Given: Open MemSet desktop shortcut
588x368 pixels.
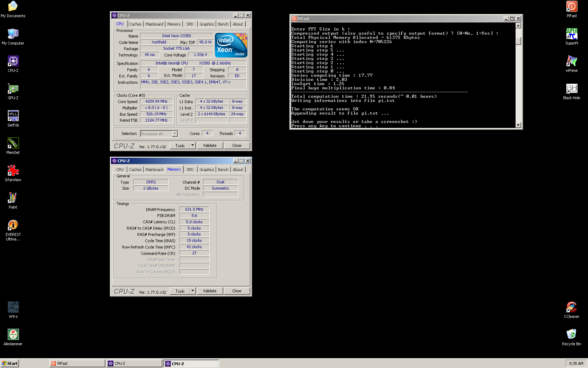Looking at the screenshot, I should point(13,146).
